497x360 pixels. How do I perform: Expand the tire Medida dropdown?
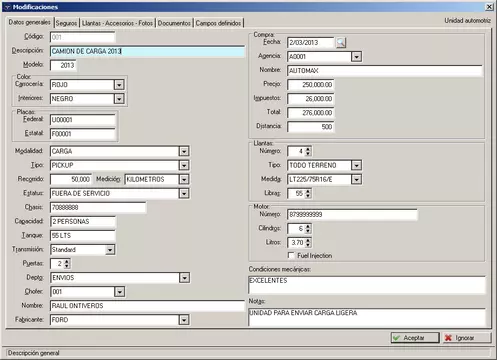[x=356, y=179]
